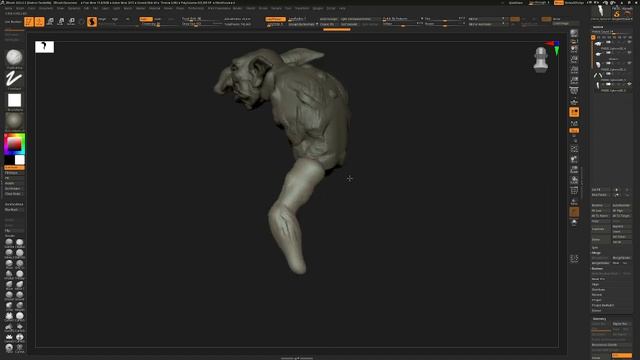Image resolution: width=640 pixels, height=360 pixels.
Task: Toggle the orange Menus button
Action: click(558, 2)
